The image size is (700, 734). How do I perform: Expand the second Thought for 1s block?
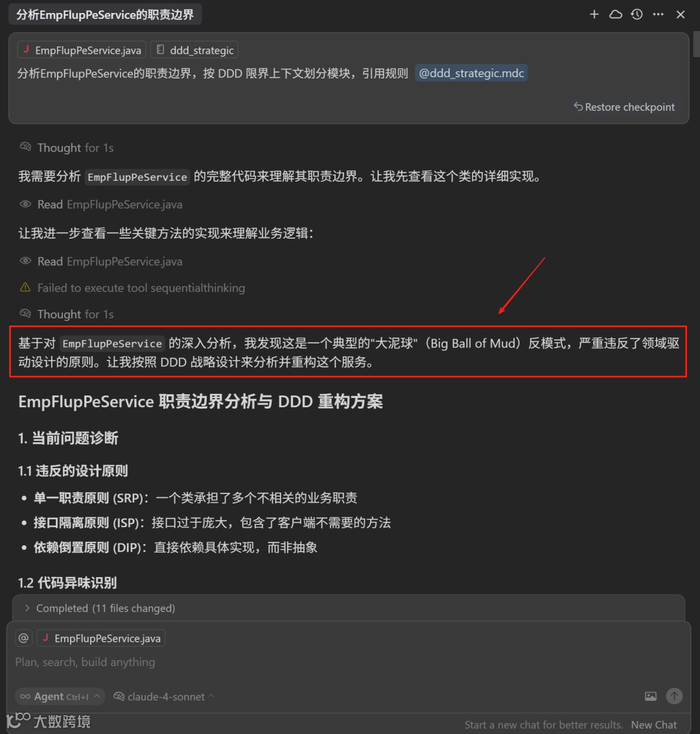pos(67,314)
